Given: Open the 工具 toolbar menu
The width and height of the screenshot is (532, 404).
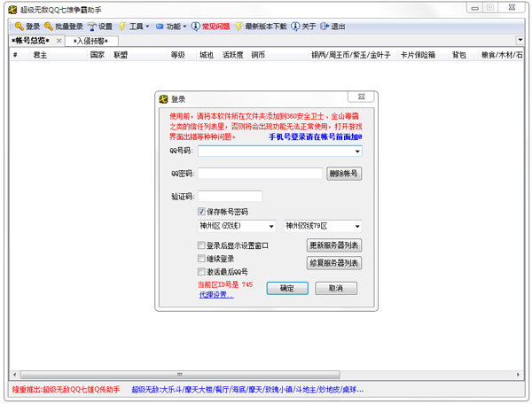Looking at the screenshot, I should point(135,26).
